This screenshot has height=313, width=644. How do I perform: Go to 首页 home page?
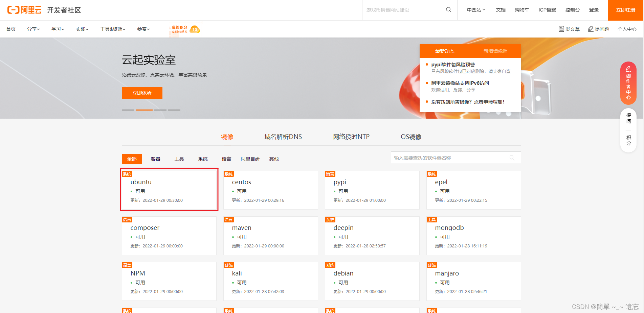tap(11, 29)
